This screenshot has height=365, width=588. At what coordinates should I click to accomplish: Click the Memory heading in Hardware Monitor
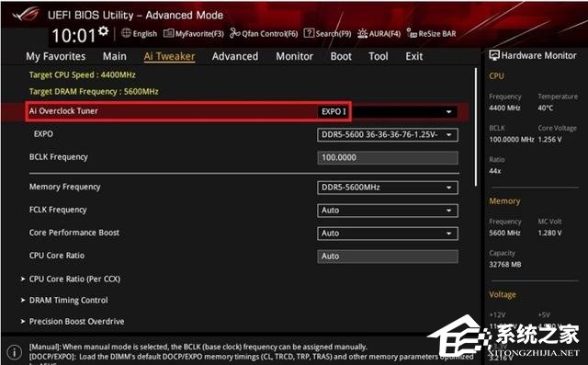pos(504,201)
